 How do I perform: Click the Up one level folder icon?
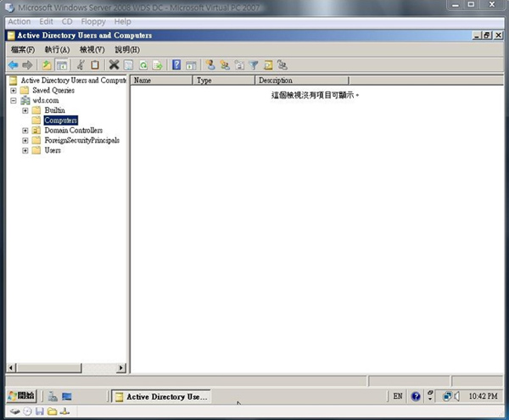click(47, 64)
